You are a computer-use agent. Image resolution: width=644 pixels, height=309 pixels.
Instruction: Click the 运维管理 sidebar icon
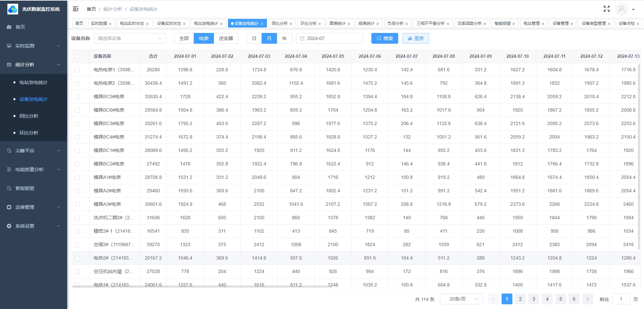click(9, 207)
